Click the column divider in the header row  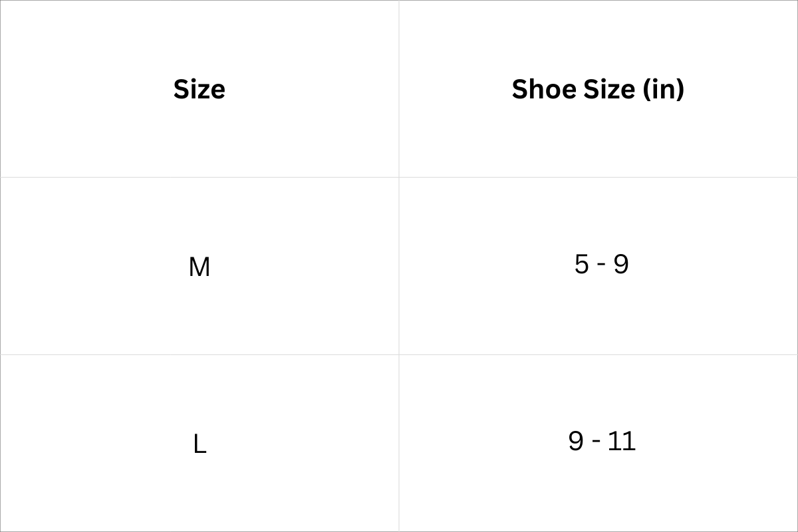[399, 89]
